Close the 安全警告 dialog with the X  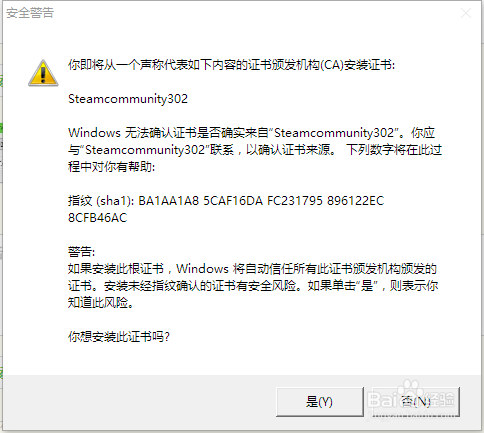click(x=466, y=13)
